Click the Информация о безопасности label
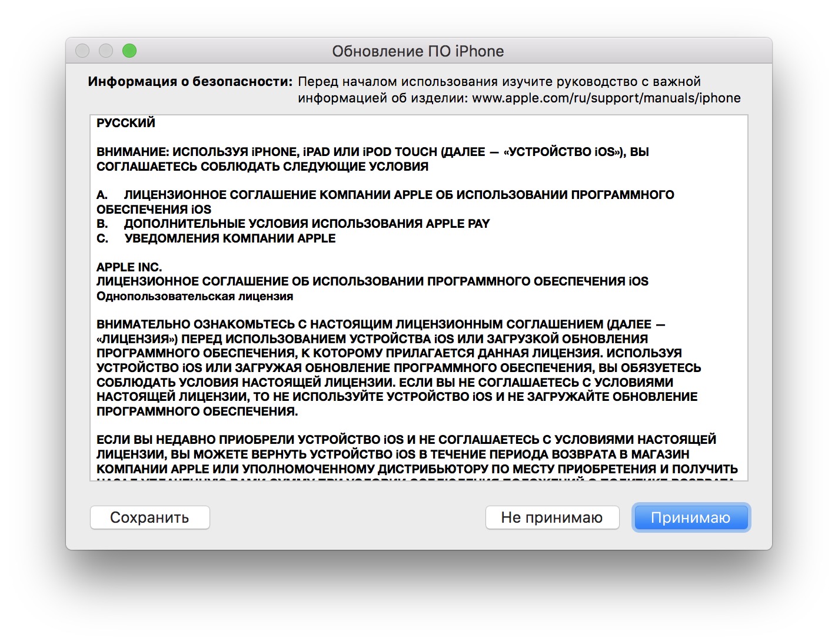Screen dimensions: 838x644 (x=190, y=82)
